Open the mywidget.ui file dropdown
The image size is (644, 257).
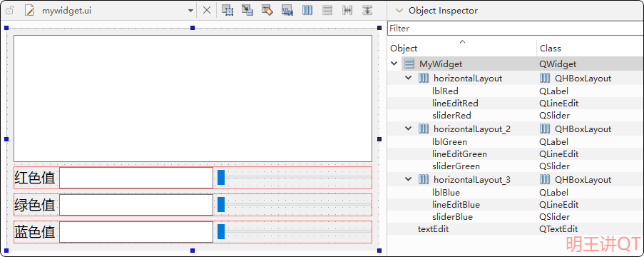(x=190, y=11)
